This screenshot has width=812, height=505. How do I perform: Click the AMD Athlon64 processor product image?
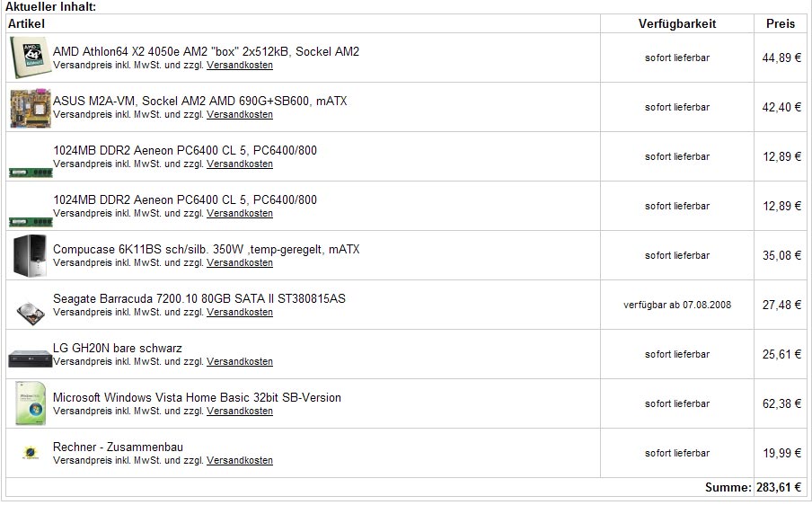pyautogui.click(x=30, y=58)
